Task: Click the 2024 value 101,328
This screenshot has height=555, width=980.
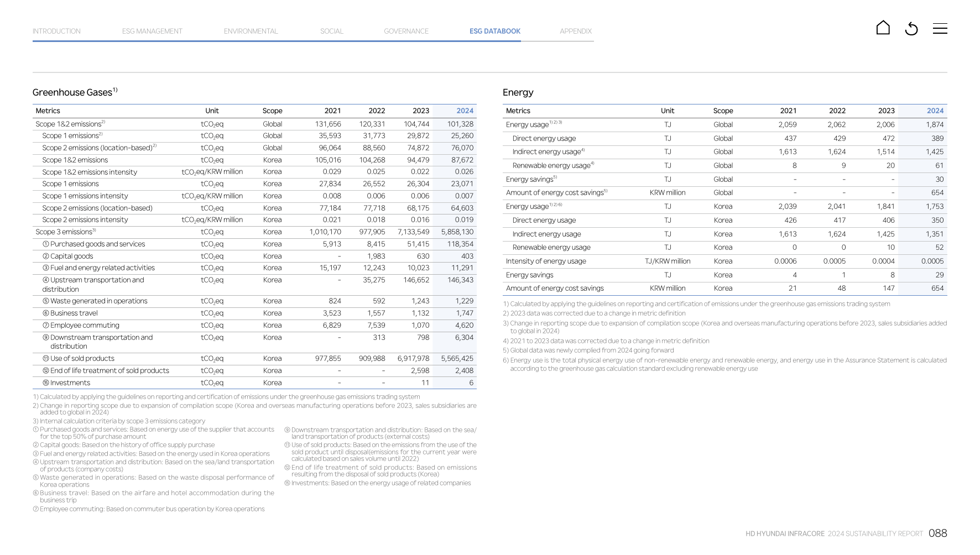Action: 460,124
